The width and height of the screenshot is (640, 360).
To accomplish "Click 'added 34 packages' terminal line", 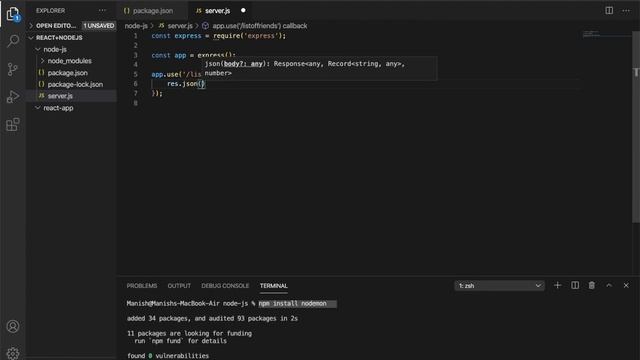I will click(x=212, y=318).
